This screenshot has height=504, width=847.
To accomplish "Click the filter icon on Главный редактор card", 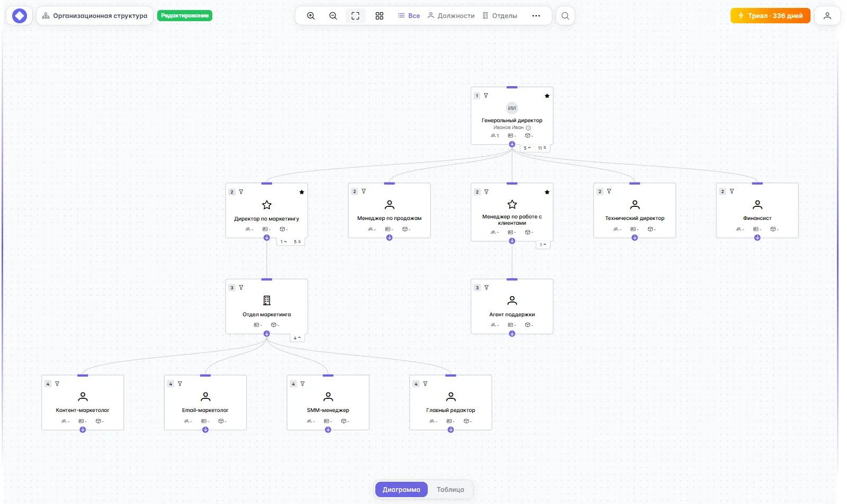I will (425, 384).
